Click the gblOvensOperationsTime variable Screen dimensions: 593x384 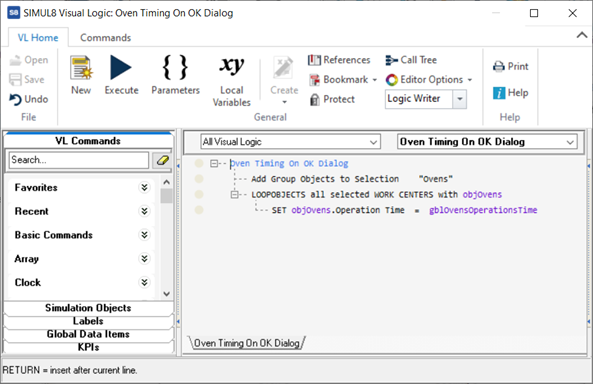coord(483,210)
